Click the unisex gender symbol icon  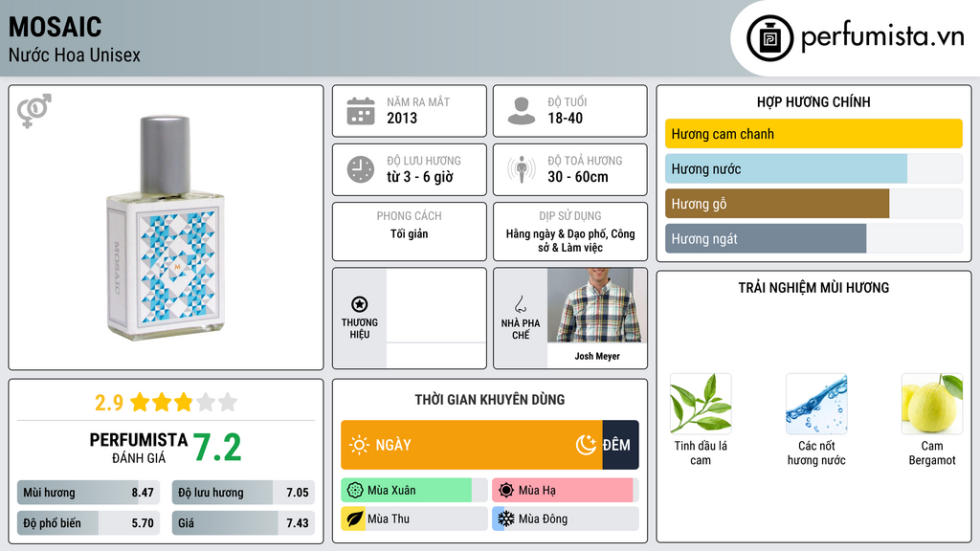tap(34, 111)
